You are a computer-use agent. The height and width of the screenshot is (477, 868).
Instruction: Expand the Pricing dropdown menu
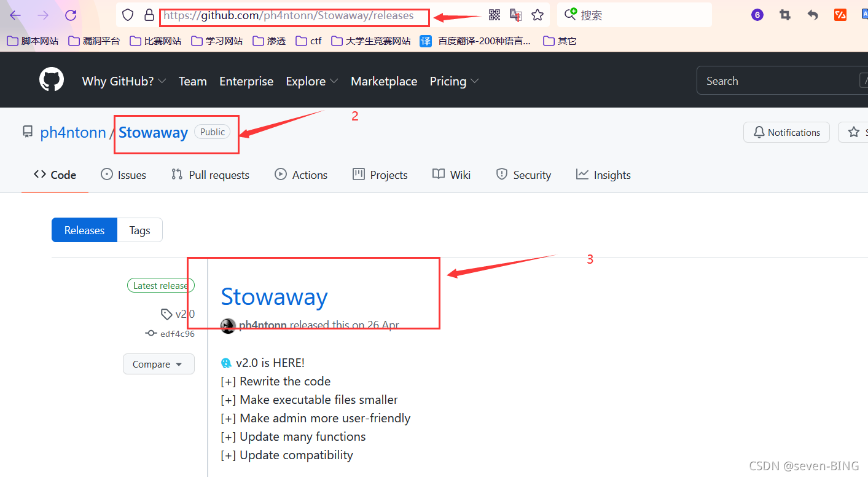[455, 81]
